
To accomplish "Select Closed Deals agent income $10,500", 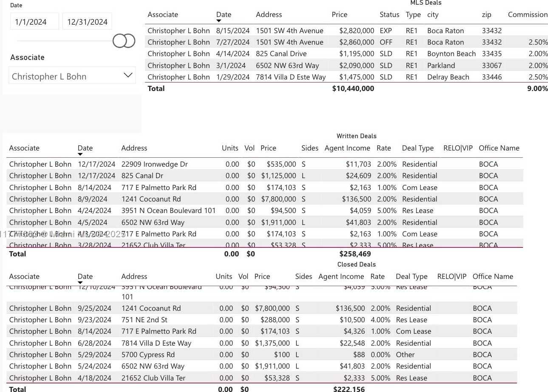I will (x=352, y=320).
